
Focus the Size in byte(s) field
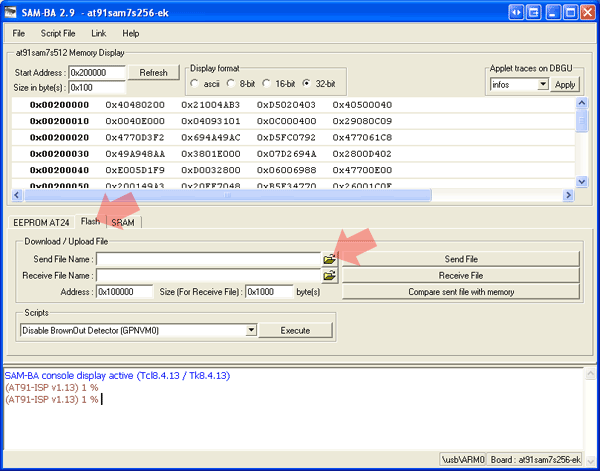click(x=97, y=88)
